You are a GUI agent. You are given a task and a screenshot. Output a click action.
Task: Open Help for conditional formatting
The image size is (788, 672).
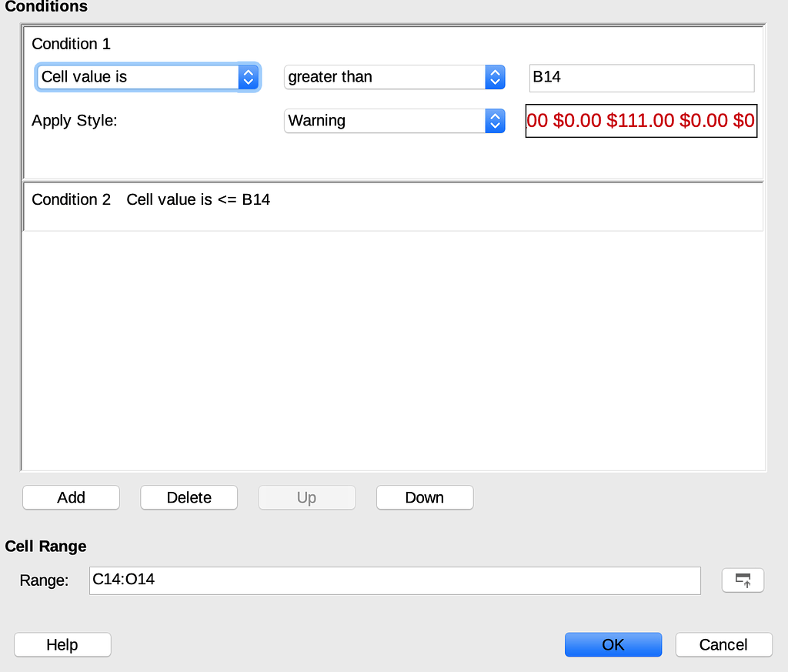(x=62, y=644)
